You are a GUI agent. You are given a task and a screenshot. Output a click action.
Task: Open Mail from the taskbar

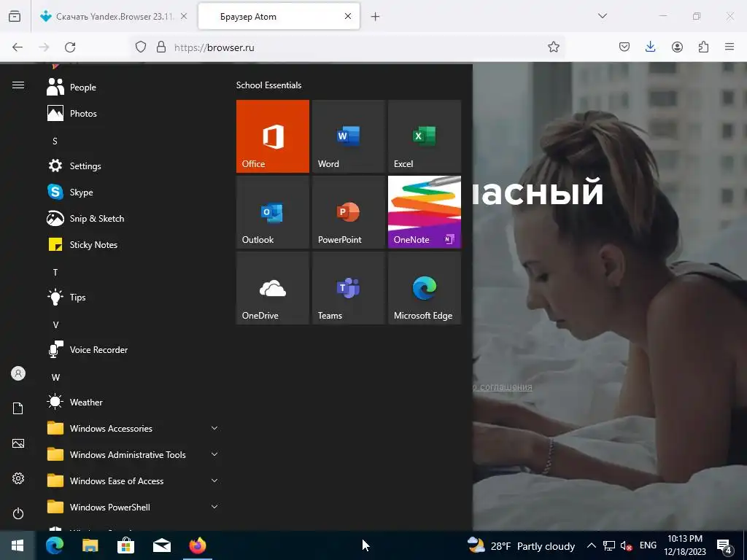(x=161, y=545)
